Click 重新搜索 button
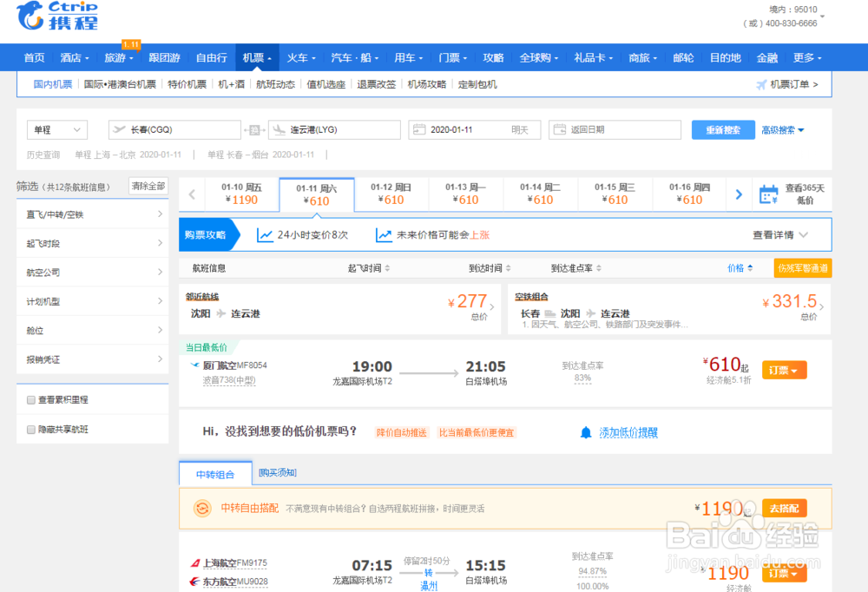This screenshot has width=868, height=592. point(723,130)
